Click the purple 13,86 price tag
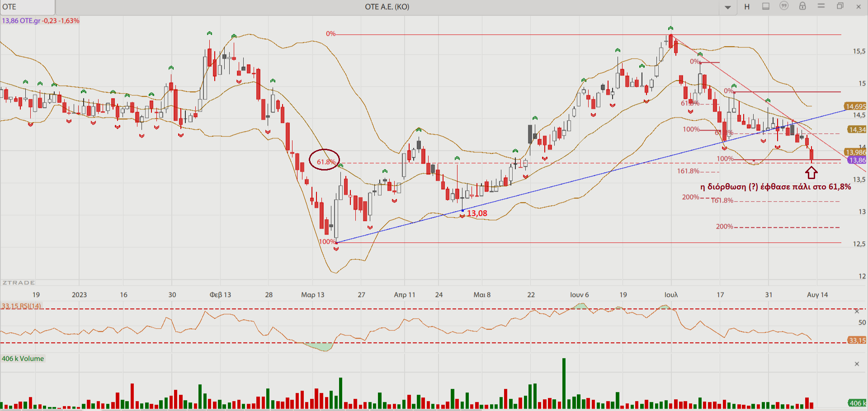868x411 pixels. click(x=856, y=161)
